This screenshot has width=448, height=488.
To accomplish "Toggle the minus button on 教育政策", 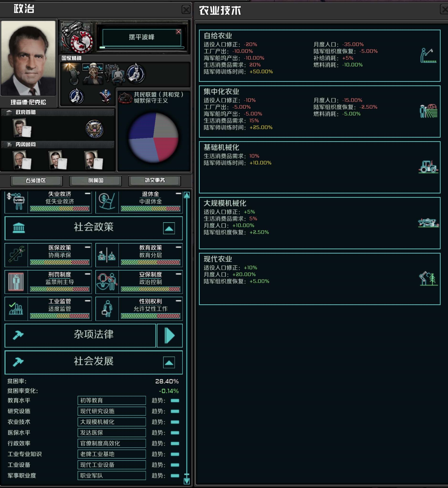I will (178, 247).
